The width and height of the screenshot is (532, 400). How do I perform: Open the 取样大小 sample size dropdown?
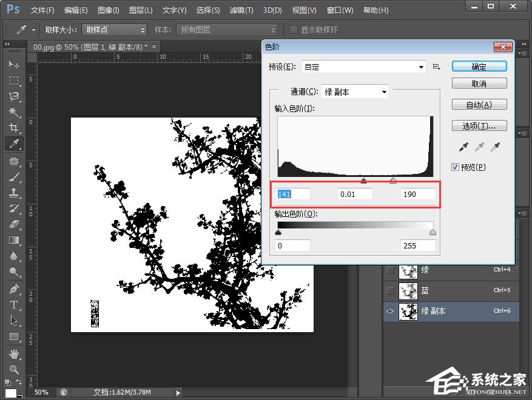tap(114, 30)
